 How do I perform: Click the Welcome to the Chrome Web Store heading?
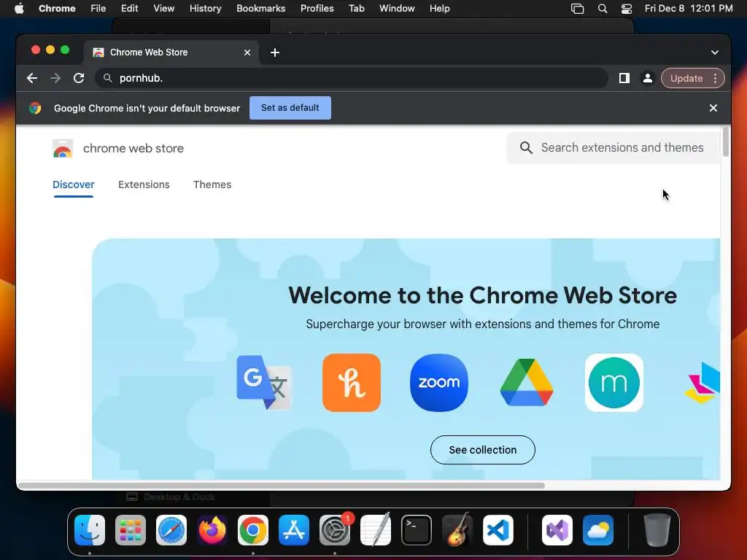483,296
